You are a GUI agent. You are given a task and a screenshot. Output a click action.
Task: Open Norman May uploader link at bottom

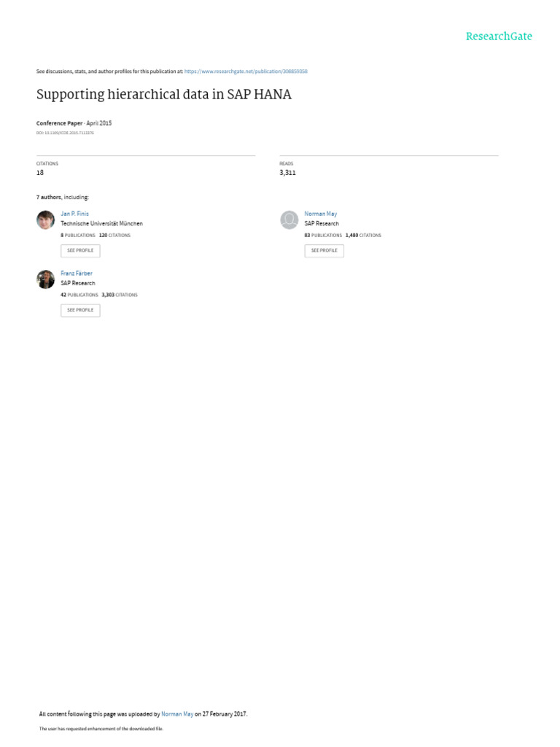coord(177,714)
